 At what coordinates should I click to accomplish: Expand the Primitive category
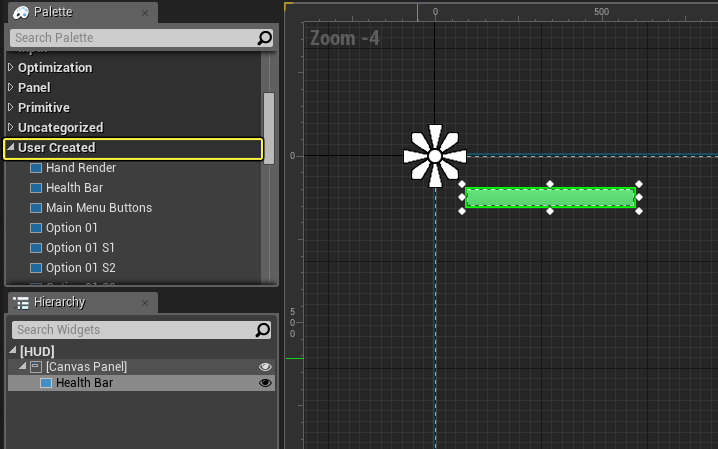[11, 107]
